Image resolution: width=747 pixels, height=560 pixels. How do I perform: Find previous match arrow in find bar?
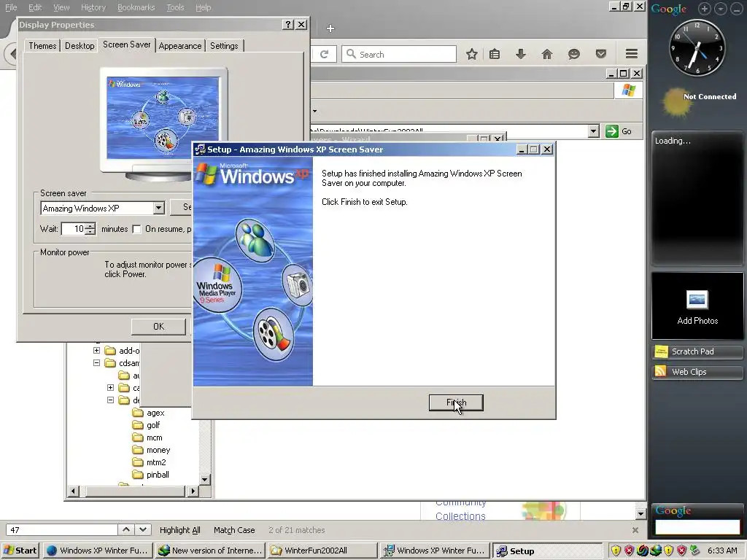tap(126, 529)
